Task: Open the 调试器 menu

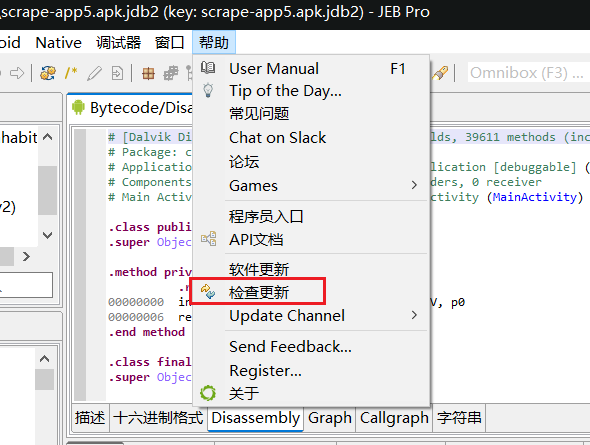Action: tap(118, 43)
